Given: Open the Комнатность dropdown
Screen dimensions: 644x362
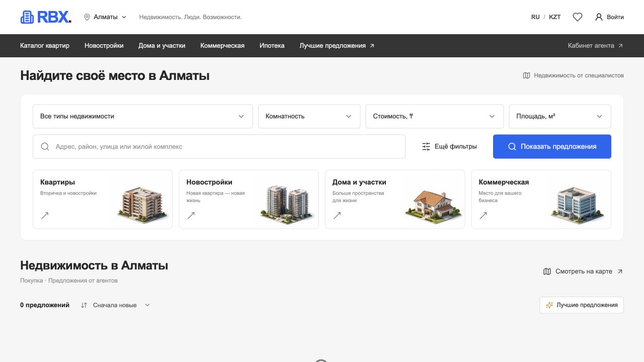Looking at the screenshot, I should point(309,116).
